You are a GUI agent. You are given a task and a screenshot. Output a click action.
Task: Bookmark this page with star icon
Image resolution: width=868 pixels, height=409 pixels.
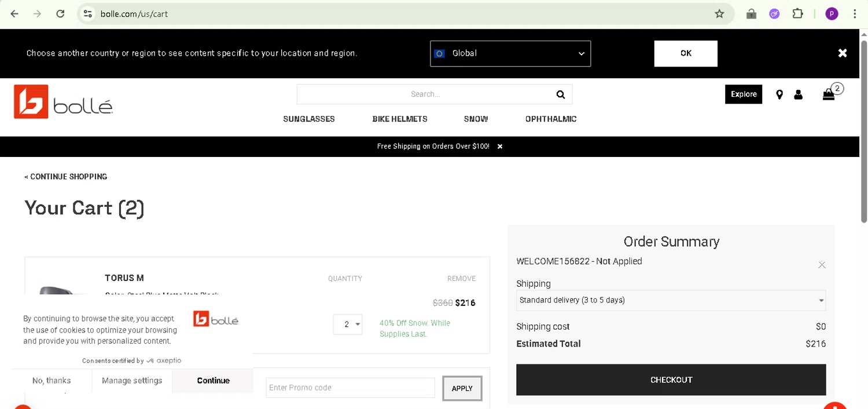point(719,14)
